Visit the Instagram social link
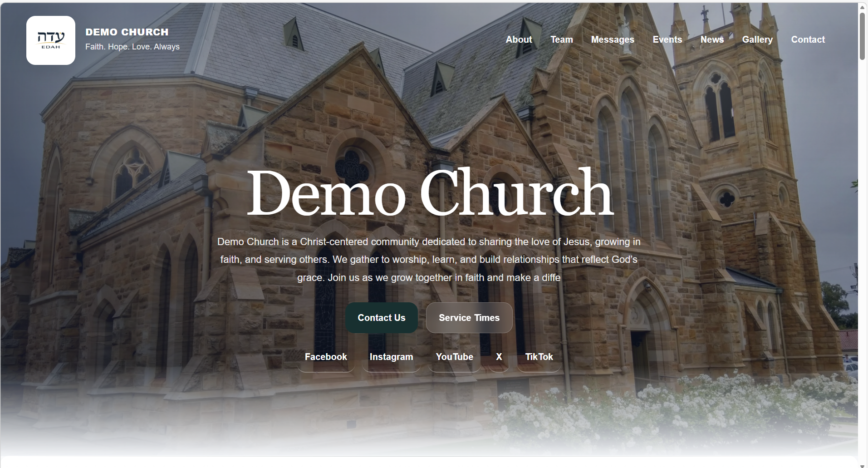 tap(391, 357)
